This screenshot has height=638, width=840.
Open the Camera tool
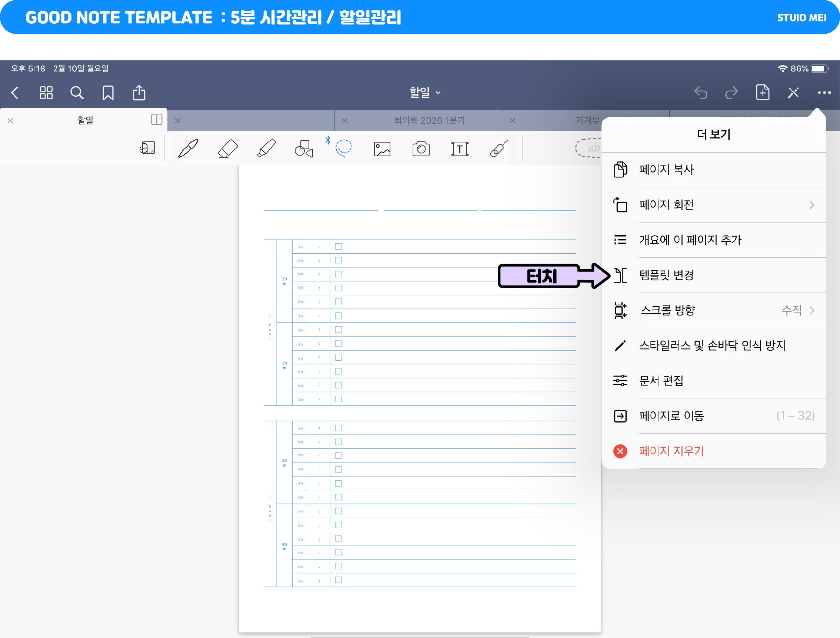coord(421,148)
